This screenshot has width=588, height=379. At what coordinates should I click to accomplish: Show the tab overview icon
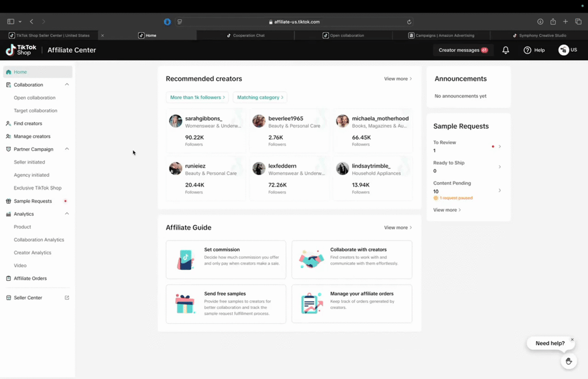point(578,22)
